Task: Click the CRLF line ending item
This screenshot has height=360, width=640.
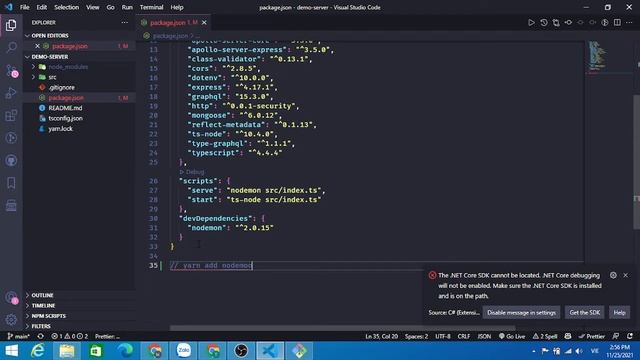Action: pos(464,336)
